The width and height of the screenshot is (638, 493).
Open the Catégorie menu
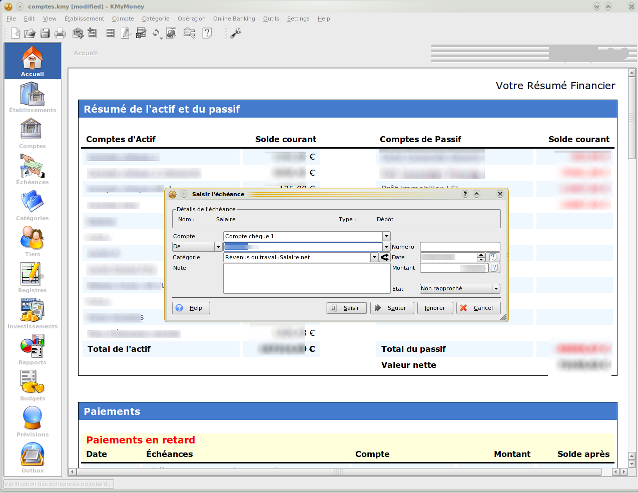point(155,19)
